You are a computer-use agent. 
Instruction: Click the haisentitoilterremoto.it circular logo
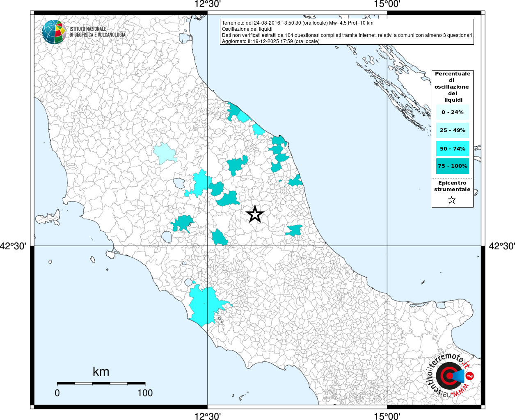click(x=450, y=376)
